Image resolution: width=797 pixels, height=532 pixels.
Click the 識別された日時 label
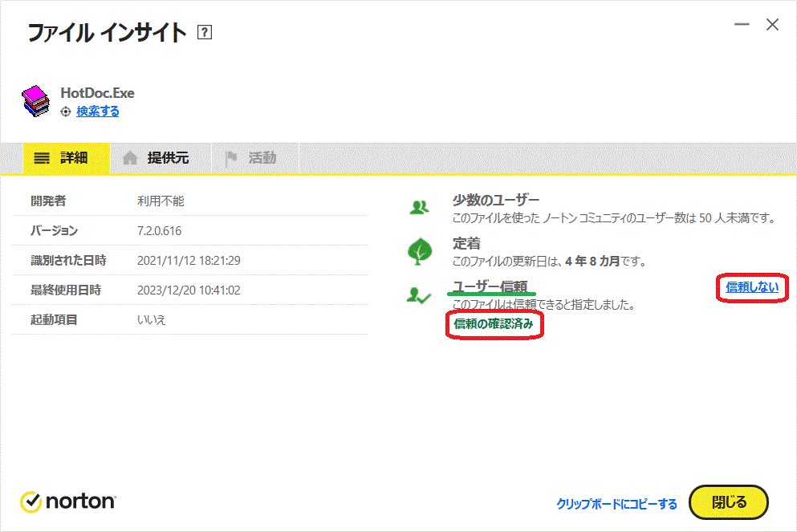click(68, 261)
